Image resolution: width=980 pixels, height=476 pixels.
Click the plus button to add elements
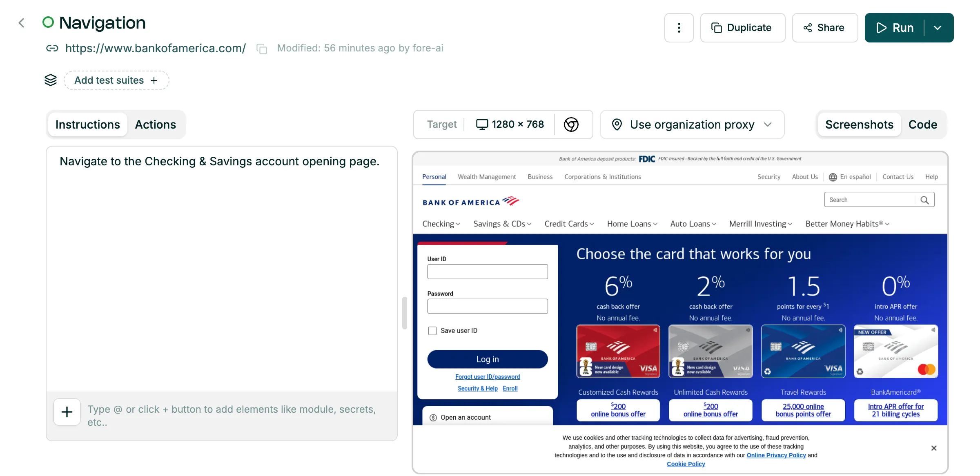click(x=67, y=412)
